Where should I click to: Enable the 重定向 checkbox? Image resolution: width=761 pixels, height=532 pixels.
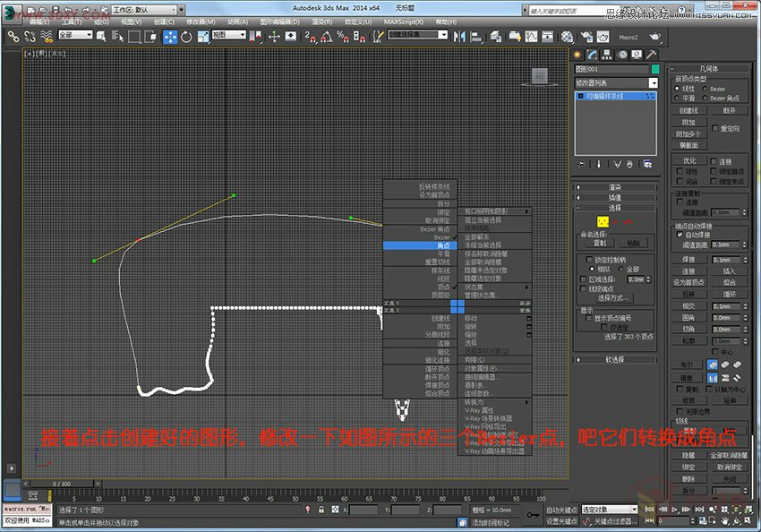(x=715, y=128)
